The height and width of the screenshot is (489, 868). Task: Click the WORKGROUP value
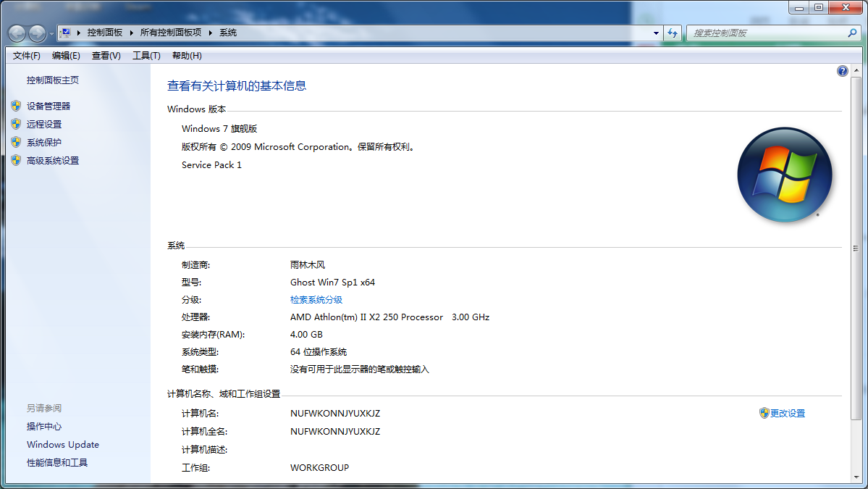tap(319, 468)
